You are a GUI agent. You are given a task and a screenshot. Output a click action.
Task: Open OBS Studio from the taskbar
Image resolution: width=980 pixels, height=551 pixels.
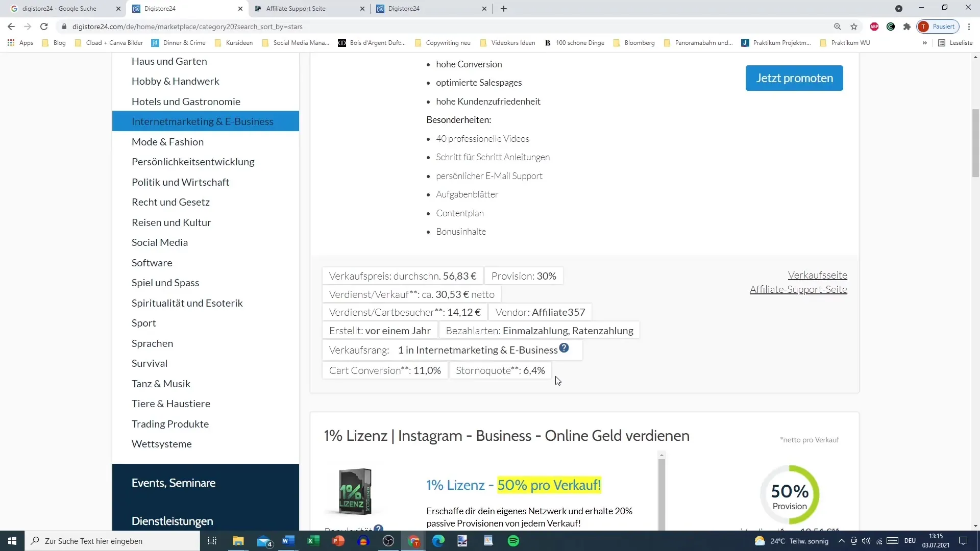click(x=388, y=541)
